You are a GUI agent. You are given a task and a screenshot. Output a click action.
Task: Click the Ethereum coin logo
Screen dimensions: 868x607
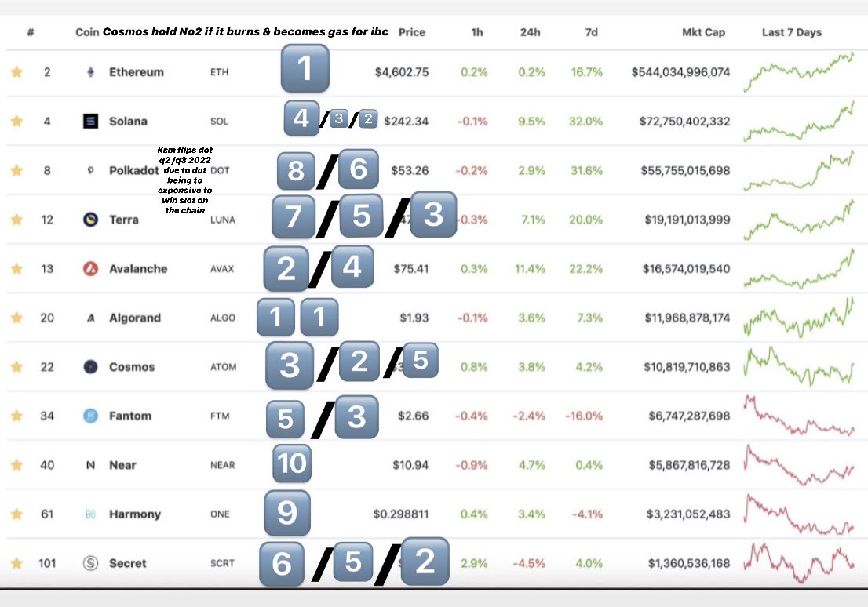pyautogui.click(x=91, y=72)
